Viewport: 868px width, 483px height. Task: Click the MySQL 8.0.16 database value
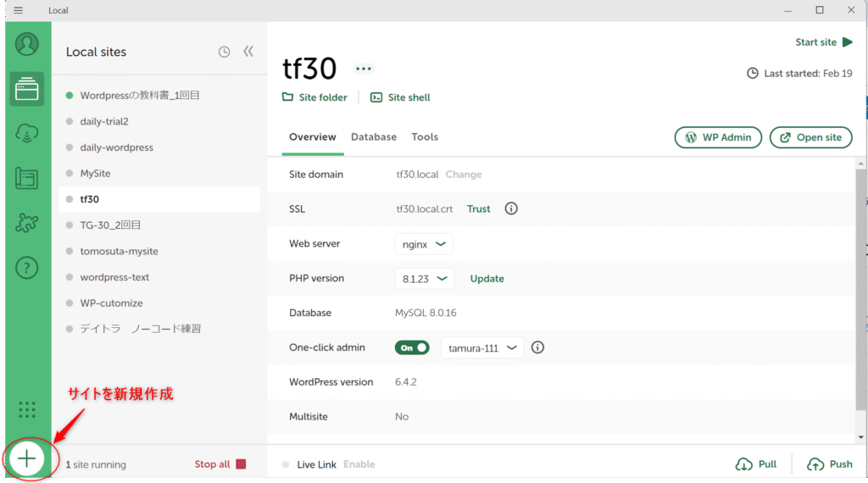(x=426, y=313)
